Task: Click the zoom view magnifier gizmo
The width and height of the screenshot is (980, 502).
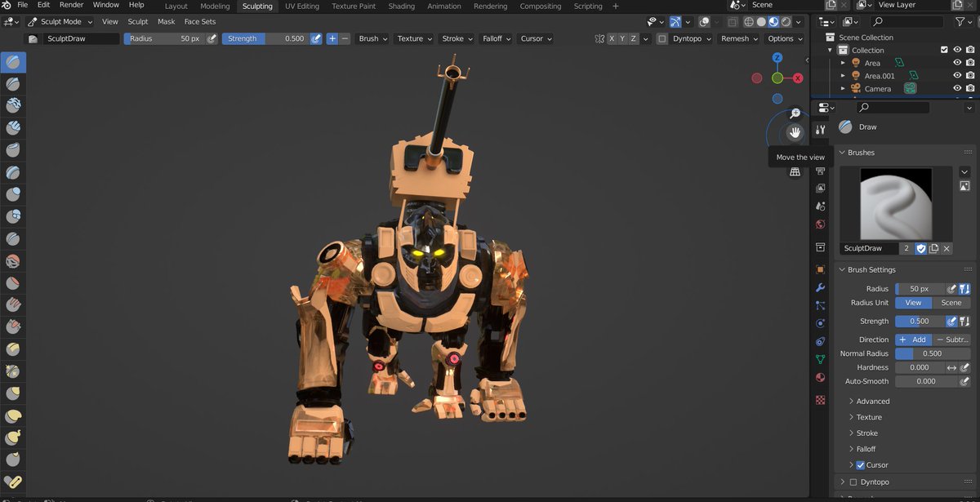Action: (x=795, y=113)
